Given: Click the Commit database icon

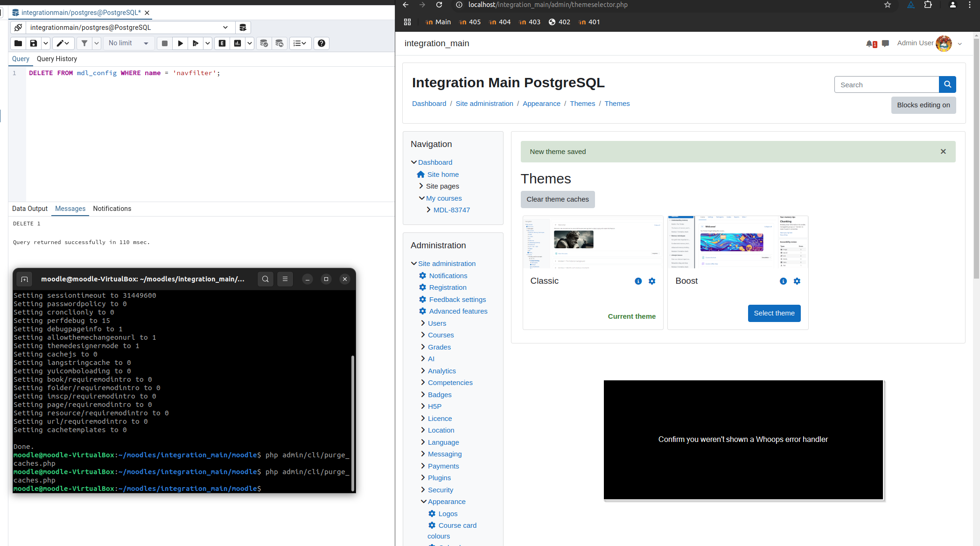Looking at the screenshot, I should coord(264,43).
